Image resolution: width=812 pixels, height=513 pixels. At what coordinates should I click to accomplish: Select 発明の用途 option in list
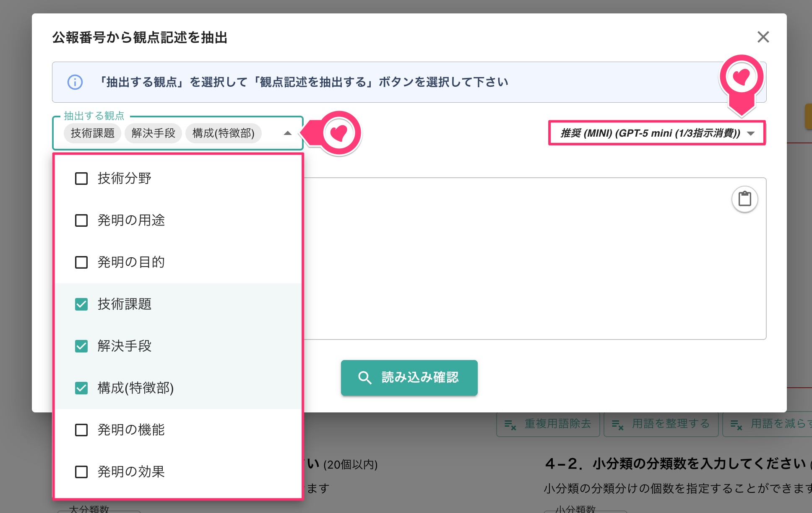pyautogui.click(x=131, y=220)
